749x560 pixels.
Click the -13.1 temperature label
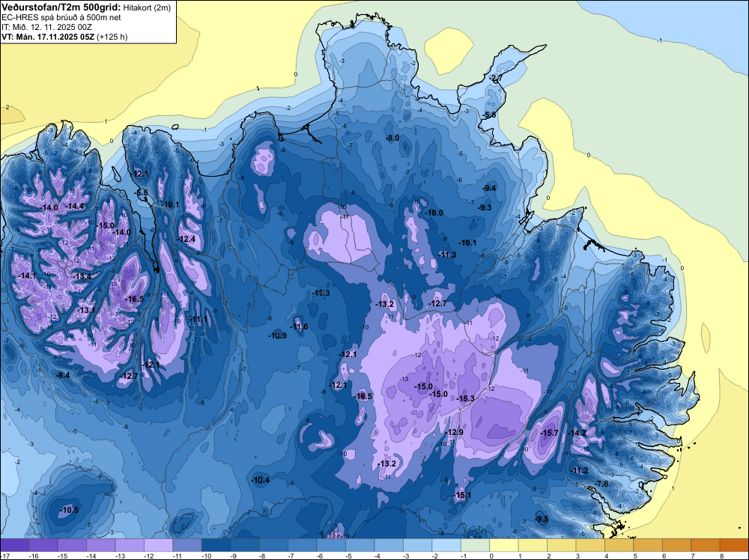pos(86,310)
